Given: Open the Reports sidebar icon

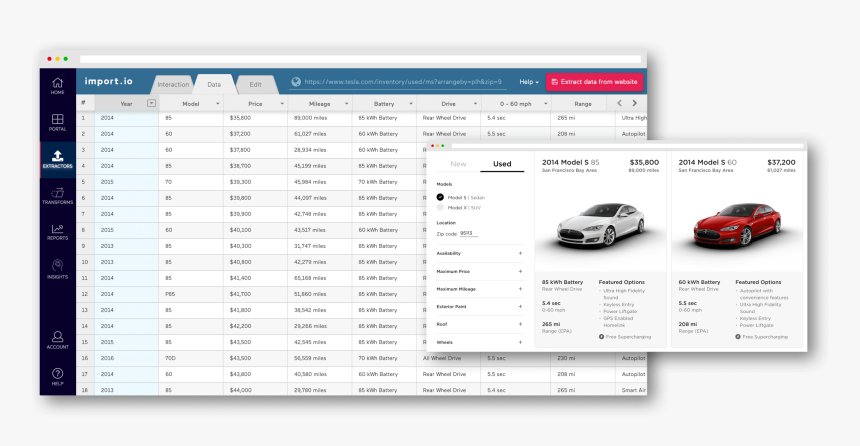Looking at the screenshot, I should 58,232.
